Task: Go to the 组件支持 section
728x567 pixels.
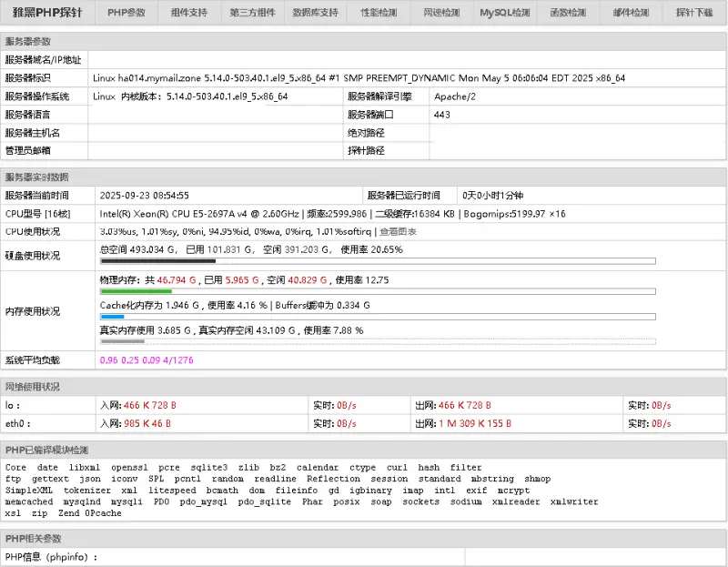Action: (x=189, y=13)
